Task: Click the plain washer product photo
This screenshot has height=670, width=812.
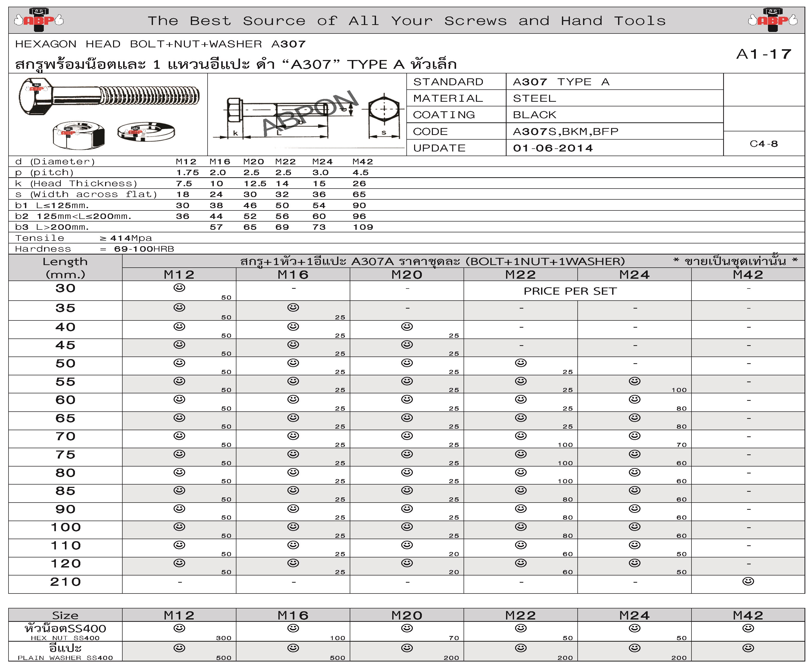Action: [146, 132]
